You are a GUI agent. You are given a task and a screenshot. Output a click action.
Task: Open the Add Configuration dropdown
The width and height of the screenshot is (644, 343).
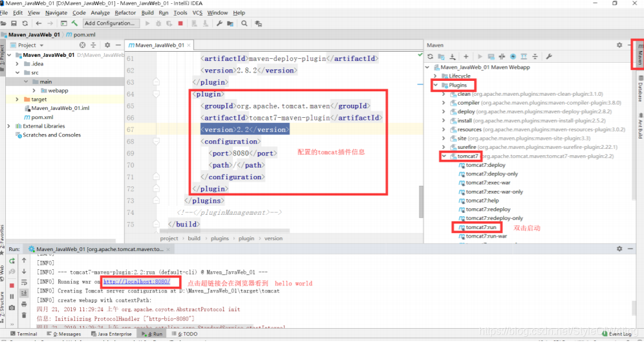pos(111,23)
